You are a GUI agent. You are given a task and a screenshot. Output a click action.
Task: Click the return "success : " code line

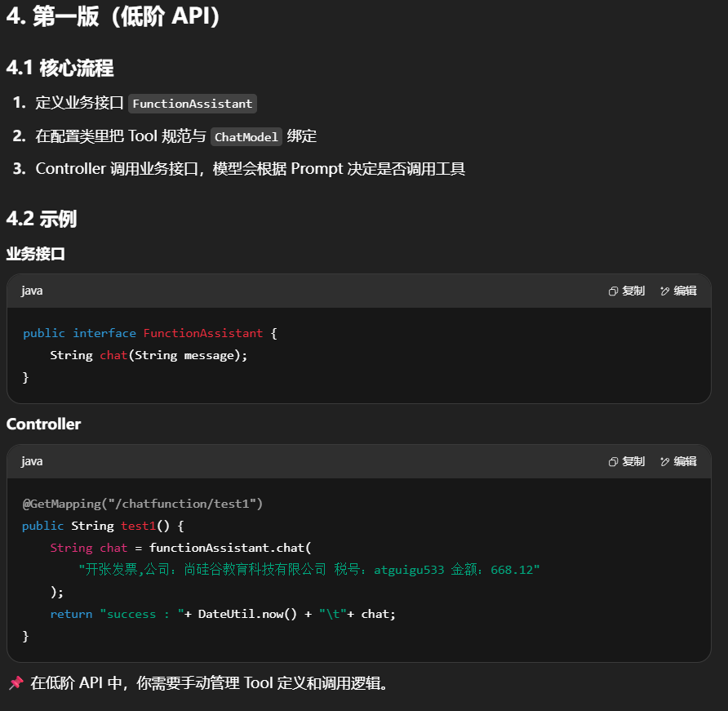(x=222, y=614)
